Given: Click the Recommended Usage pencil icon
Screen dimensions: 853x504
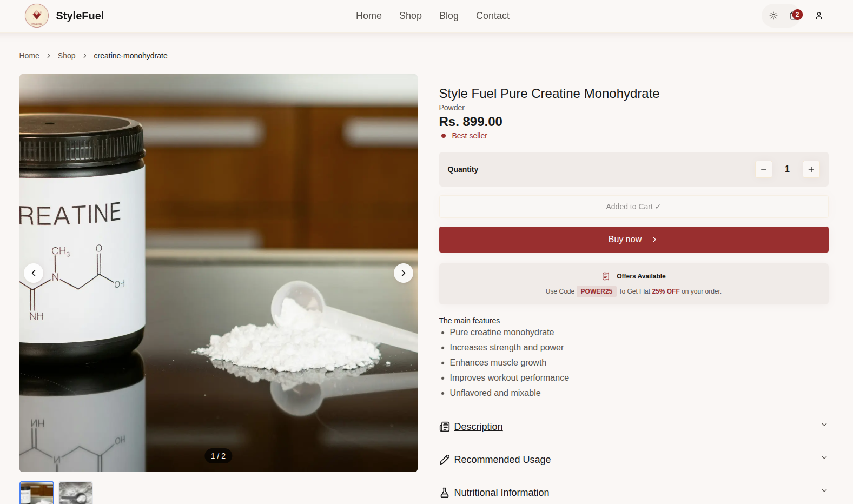Looking at the screenshot, I should 445,460.
